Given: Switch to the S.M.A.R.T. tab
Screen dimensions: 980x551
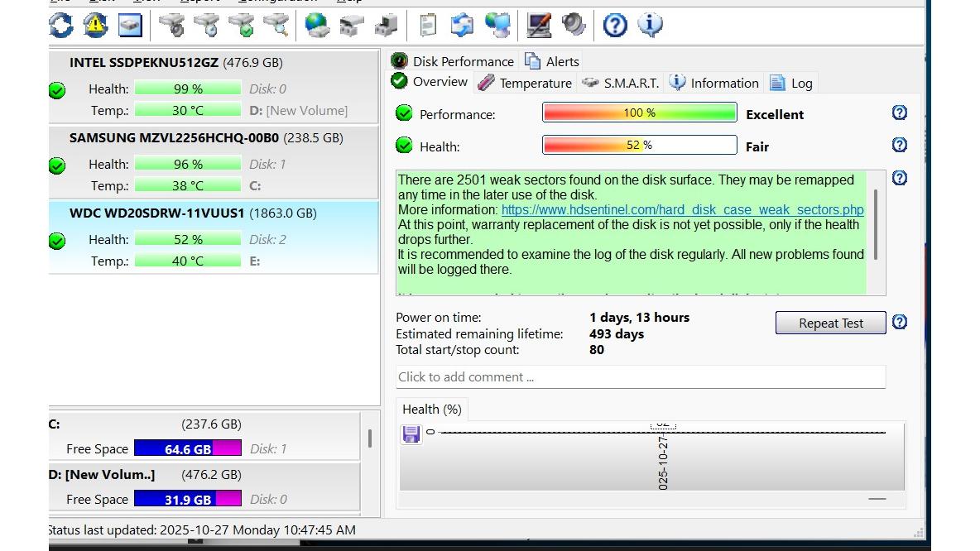Looking at the screenshot, I should click(621, 83).
